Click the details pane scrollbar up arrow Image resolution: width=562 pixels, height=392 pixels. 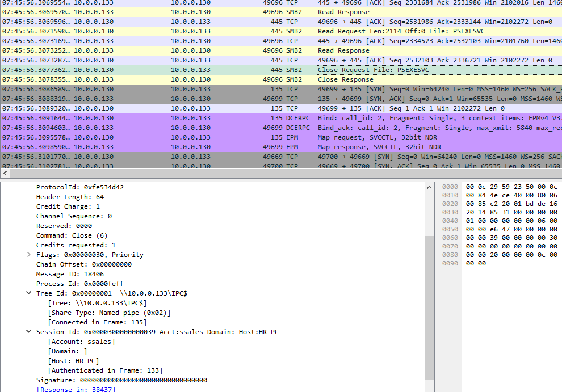pyautogui.click(x=429, y=186)
